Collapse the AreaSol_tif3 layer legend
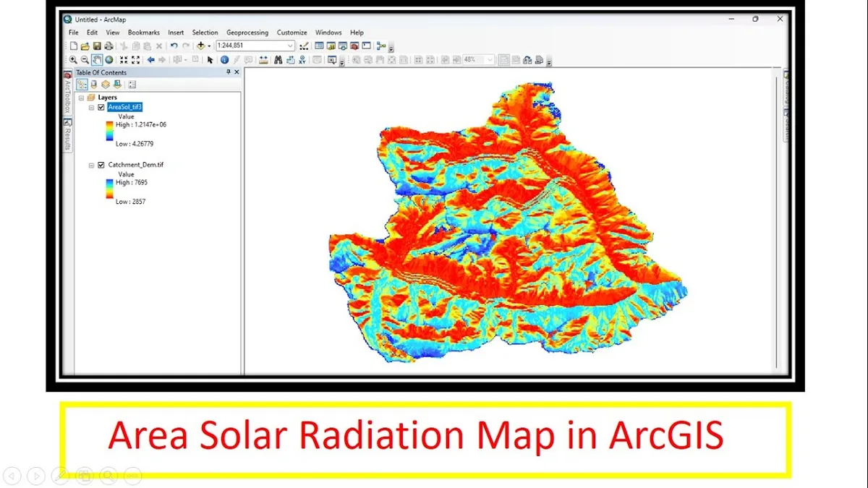Viewport: 868px width, 488px height. (92, 107)
